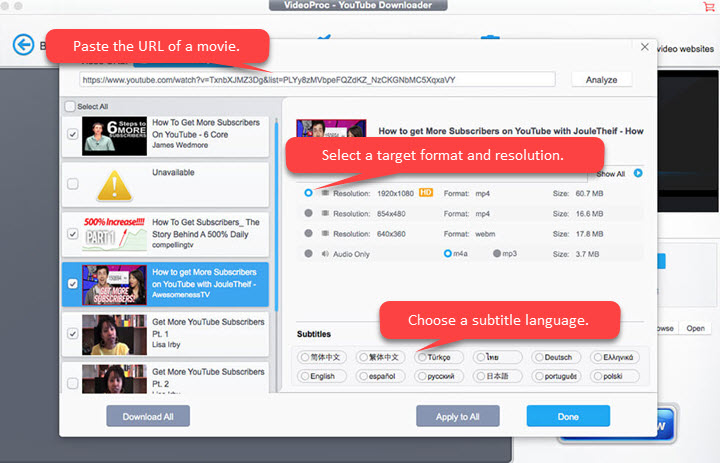This screenshot has width=720, height=463.
Task: Click the video icon in 640x360 row
Action: (325, 233)
